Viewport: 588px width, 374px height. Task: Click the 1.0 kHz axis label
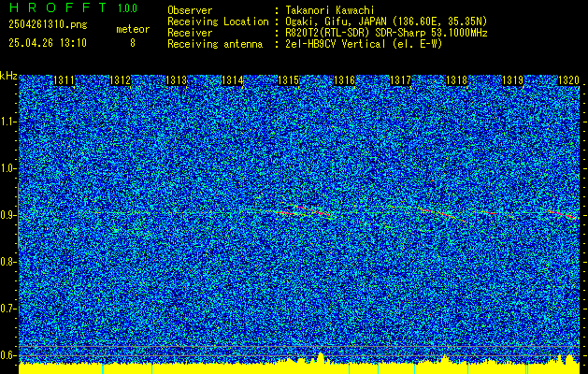click(x=7, y=168)
